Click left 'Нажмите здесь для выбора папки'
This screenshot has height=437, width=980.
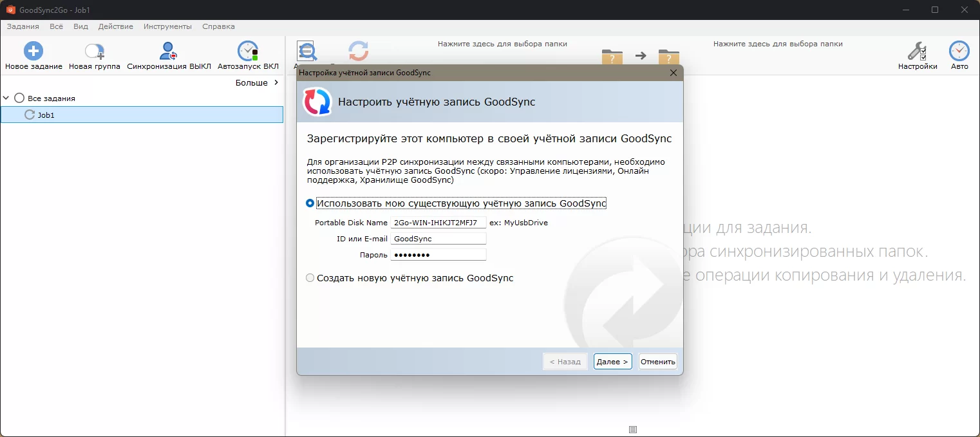click(x=502, y=44)
